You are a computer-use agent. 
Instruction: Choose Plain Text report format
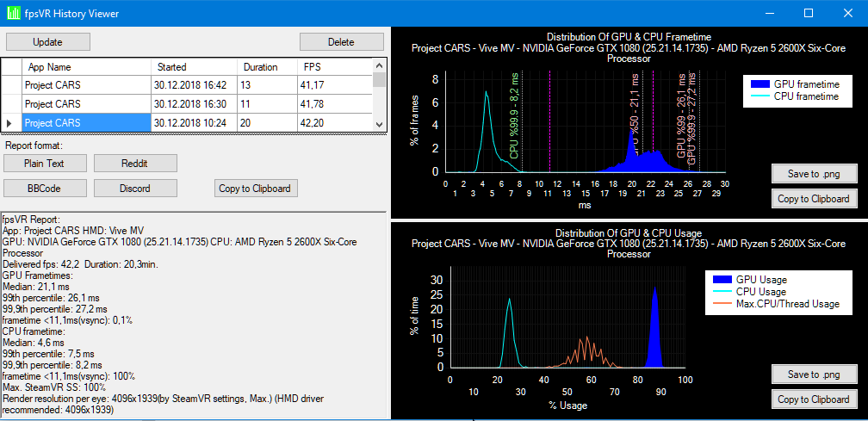44,164
